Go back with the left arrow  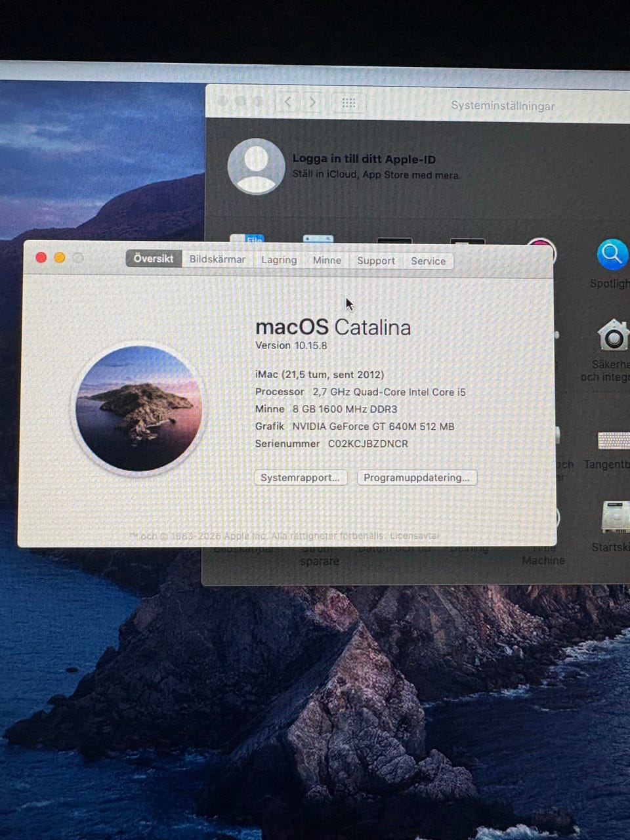(287, 102)
